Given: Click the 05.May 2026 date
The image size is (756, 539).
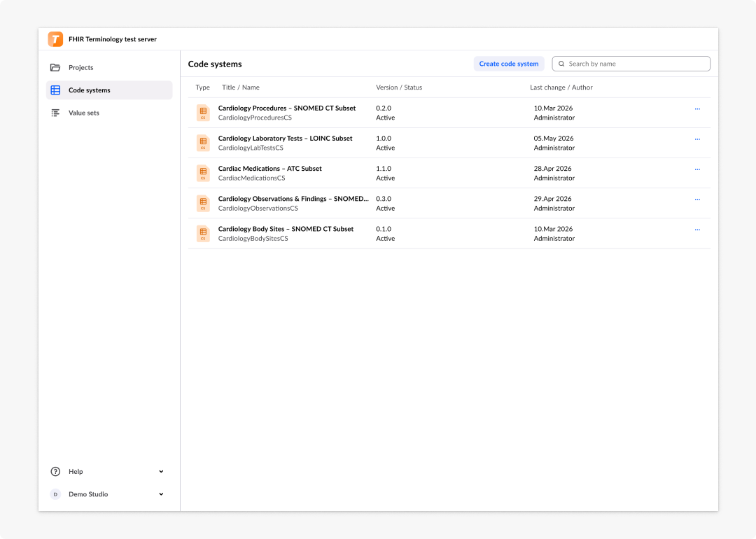Looking at the screenshot, I should 554,139.
